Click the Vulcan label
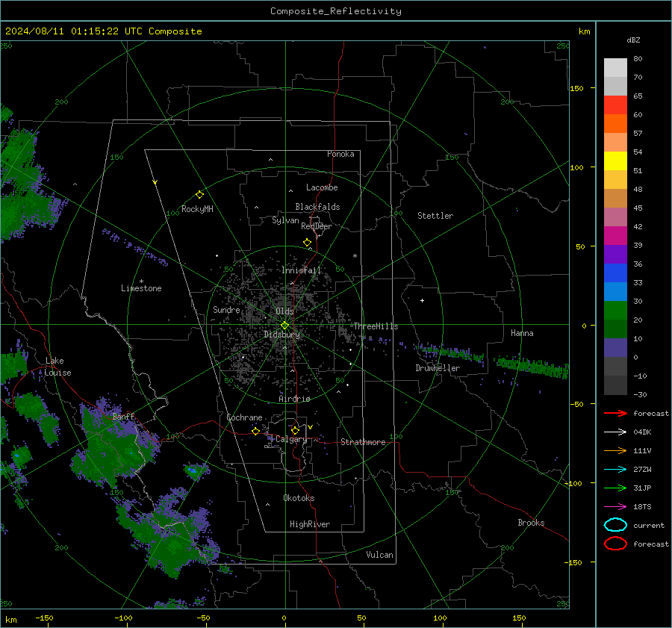The width and height of the screenshot is (672, 628). 379,555
